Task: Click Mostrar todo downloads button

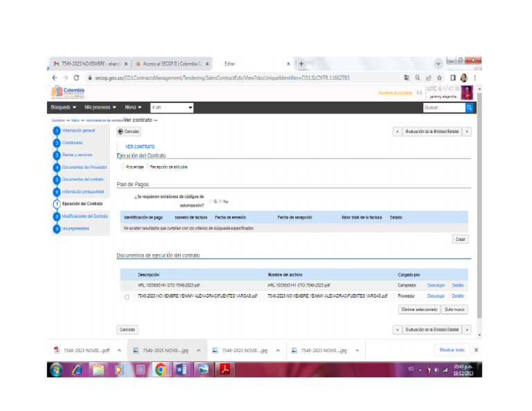Action: coord(452,350)
